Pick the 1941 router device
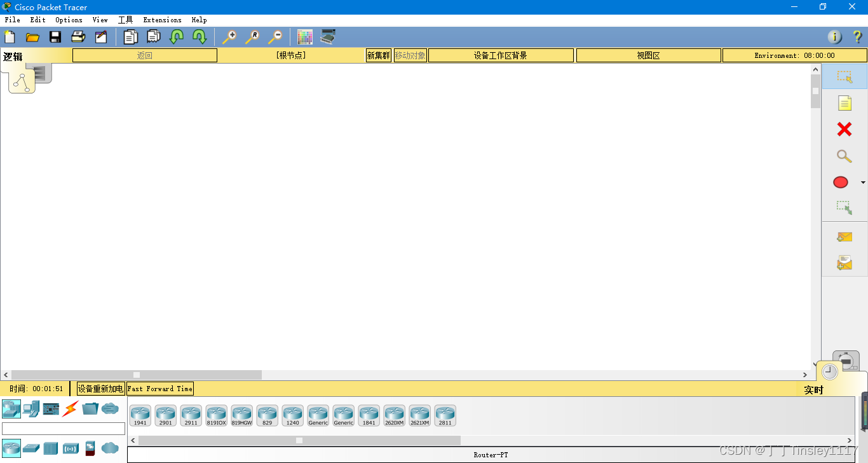The width and height of the screenshot is (868, 463). [140, 416]
